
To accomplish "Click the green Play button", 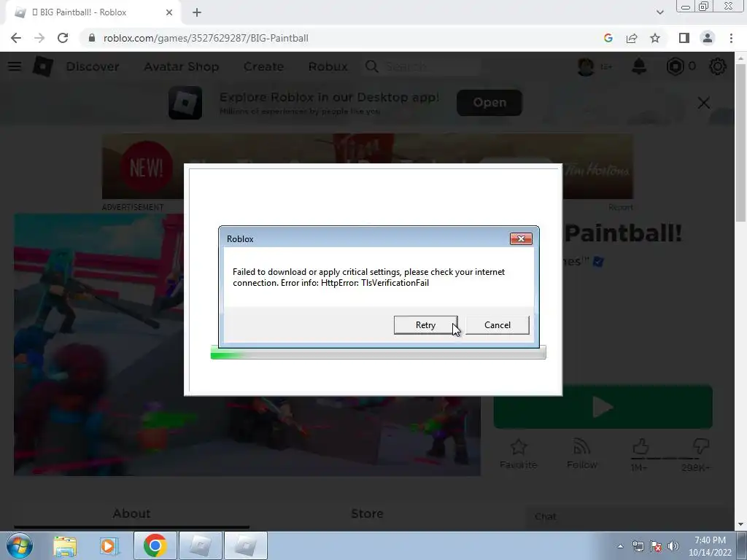I will click(603, 407).
